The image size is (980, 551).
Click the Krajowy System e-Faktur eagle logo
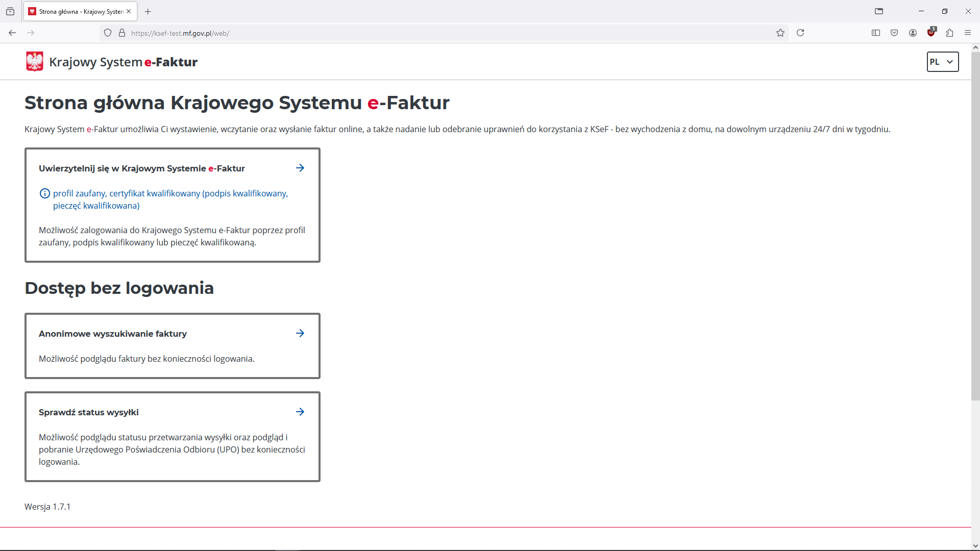(x=34, y=61)
